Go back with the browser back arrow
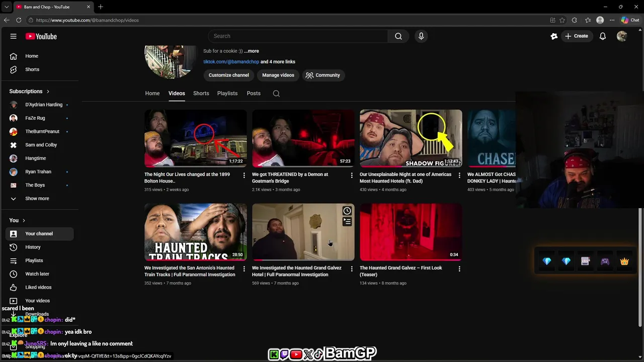644x362 pixels. [x=7, y=20]
